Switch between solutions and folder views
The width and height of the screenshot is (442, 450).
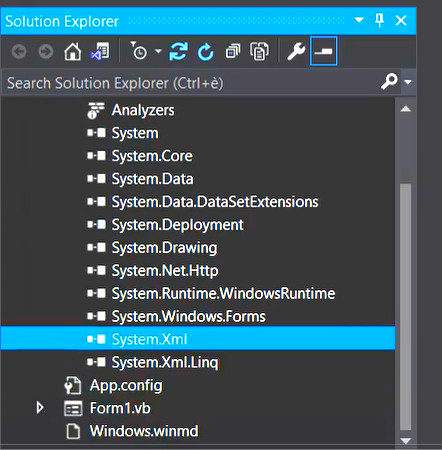100,52
